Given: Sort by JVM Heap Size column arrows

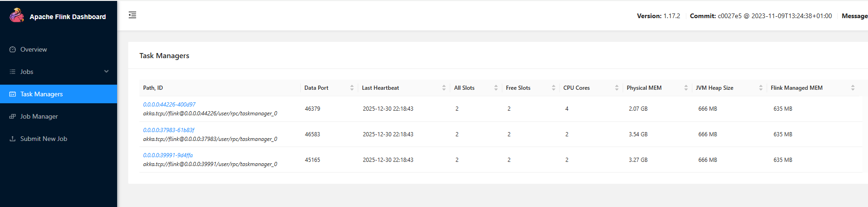Looking at the screenshot, I should 761,88.
